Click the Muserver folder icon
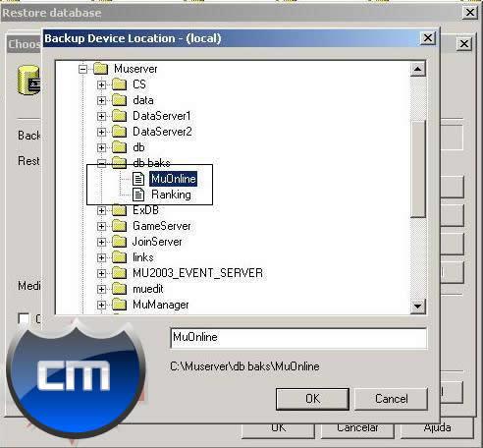This screenshot has width=483, height=448. click(x=101, y=69)
